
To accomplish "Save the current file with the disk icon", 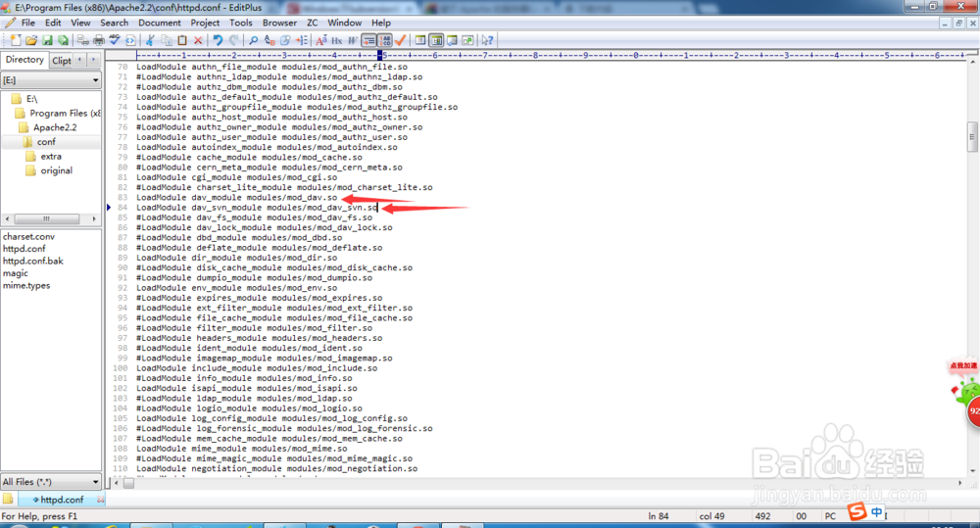I will click(x=47, y=40).
